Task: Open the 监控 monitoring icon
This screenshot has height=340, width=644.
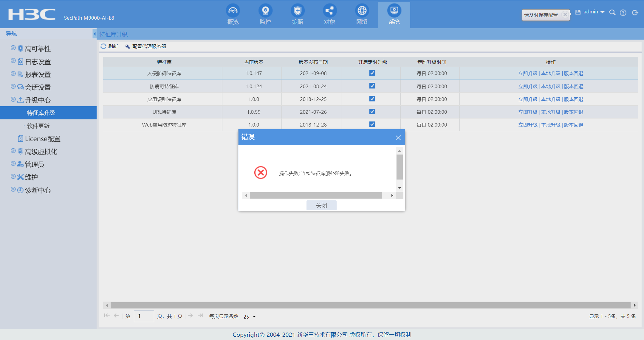Action: pyautogui.click(x=265, y=11)
